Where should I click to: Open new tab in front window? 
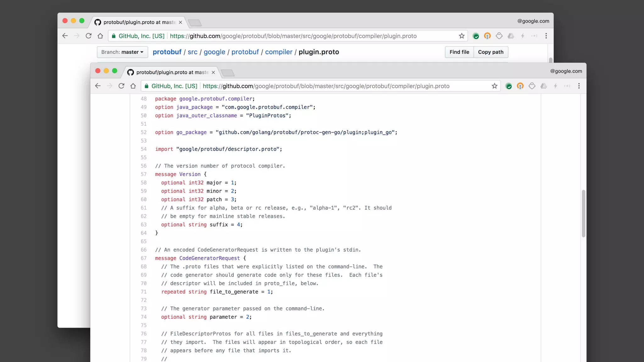tap(228, 73)
